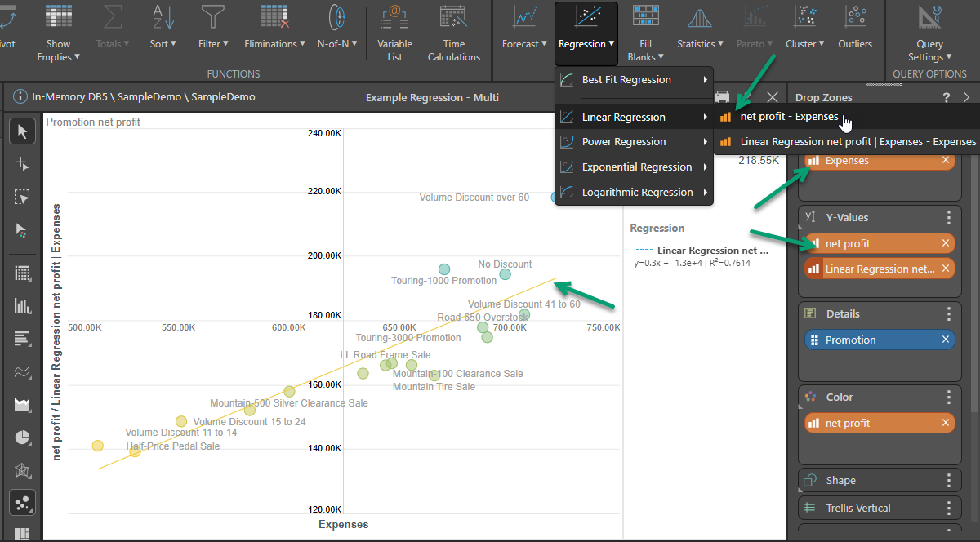The image size is (980, 542).
Task: Click the 'Promotion net profit' chart heading
Action: pyautogui.click(x=93, y=122)
